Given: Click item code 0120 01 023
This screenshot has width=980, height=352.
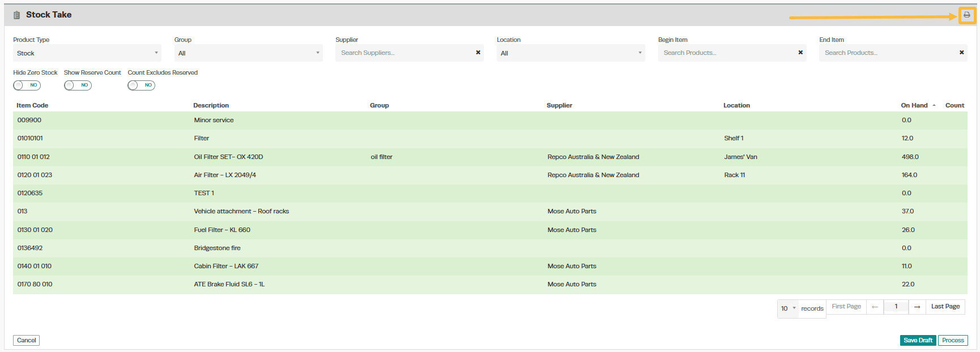Looking at the screenshot, I should click(x=35, y=175).
